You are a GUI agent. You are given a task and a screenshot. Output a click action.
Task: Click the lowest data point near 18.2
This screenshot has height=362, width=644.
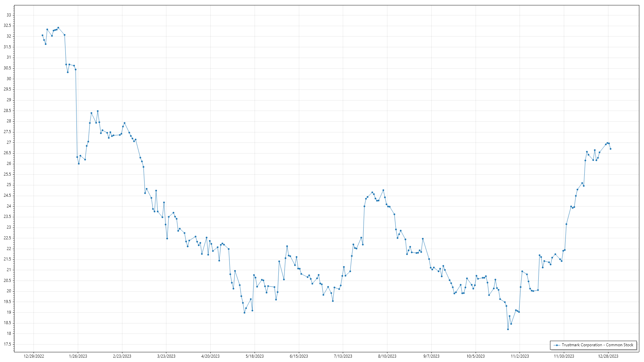click(x=508, y=329)
